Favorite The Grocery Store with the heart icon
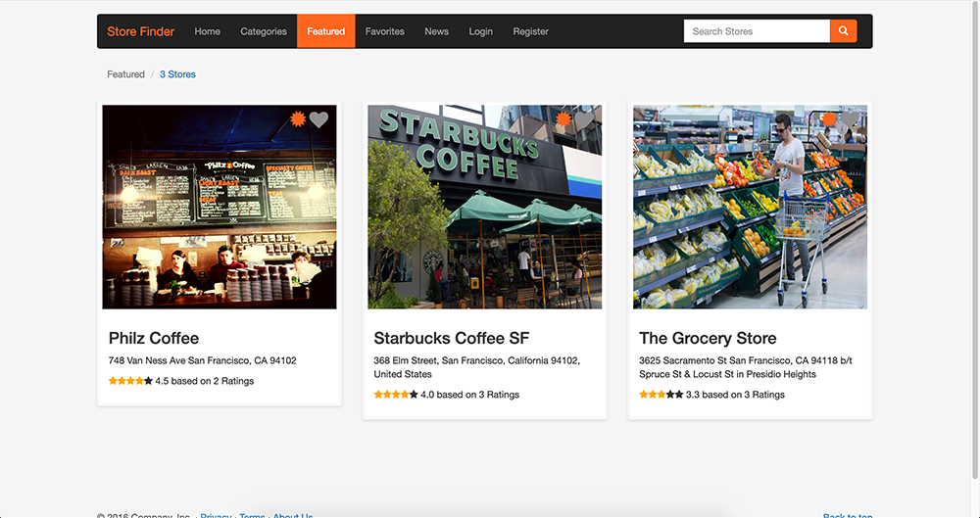The width and height of the screenshot is (980, 518). point(850,119)
